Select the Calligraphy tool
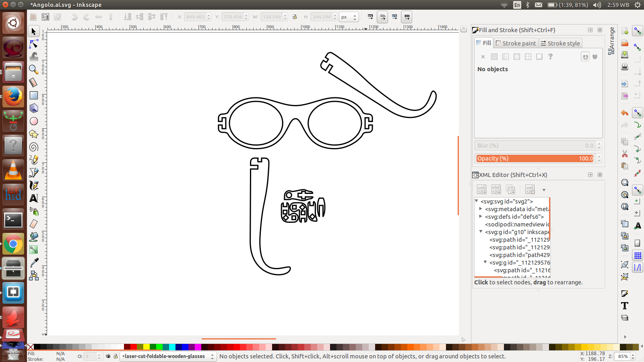This screenshot has height=362, width=644. (x=34, y=185)
